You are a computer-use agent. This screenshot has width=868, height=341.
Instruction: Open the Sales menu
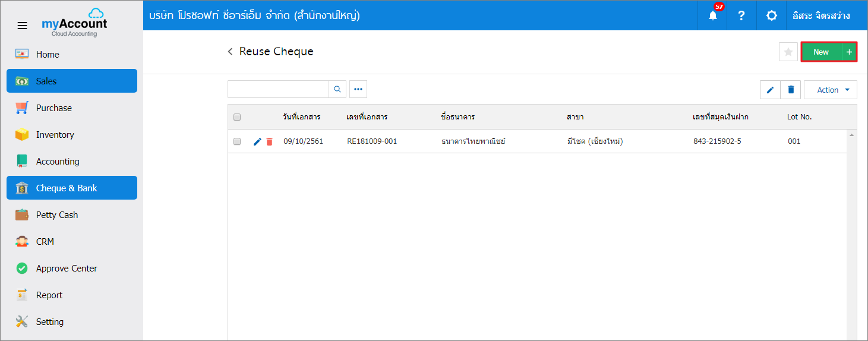(x=72, y=81)
